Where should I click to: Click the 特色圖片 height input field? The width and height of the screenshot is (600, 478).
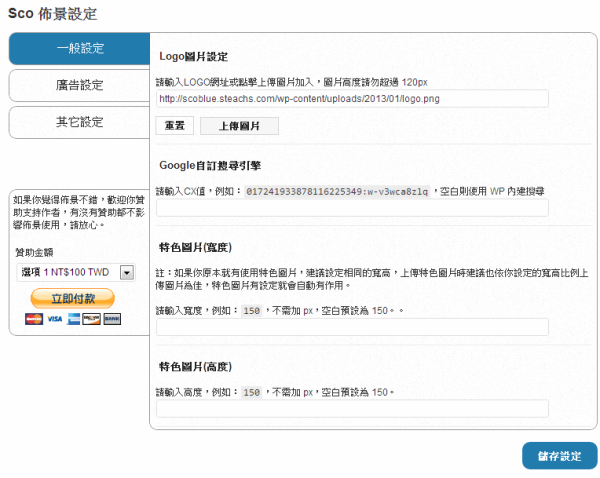click(352, 408)
